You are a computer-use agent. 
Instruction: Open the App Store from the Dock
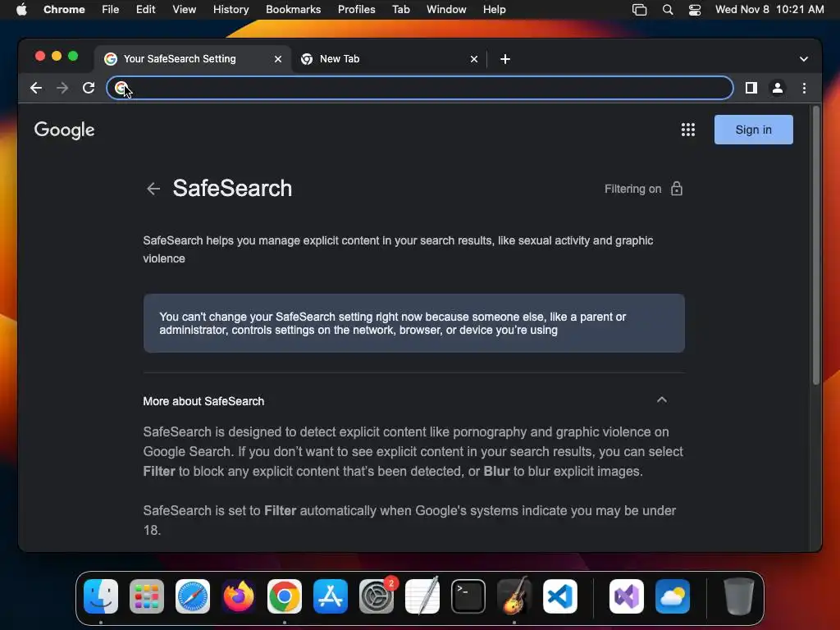[331, 596]
